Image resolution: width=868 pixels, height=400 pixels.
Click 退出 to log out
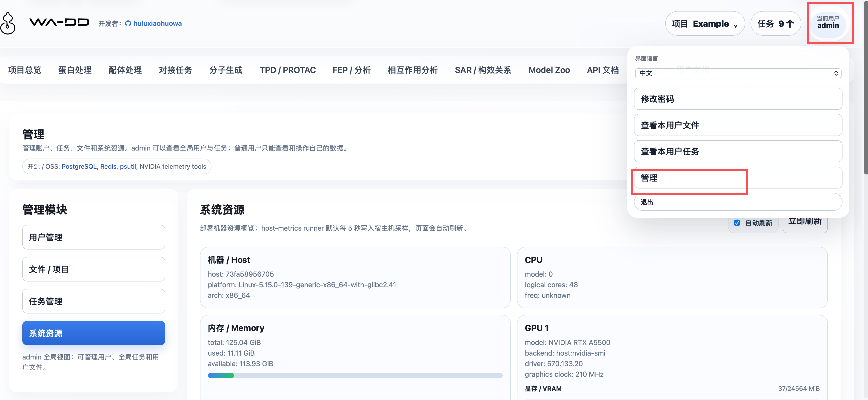738,202
